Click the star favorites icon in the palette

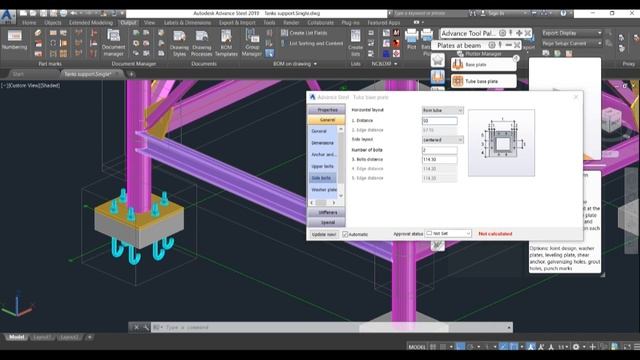pos(438,60)
